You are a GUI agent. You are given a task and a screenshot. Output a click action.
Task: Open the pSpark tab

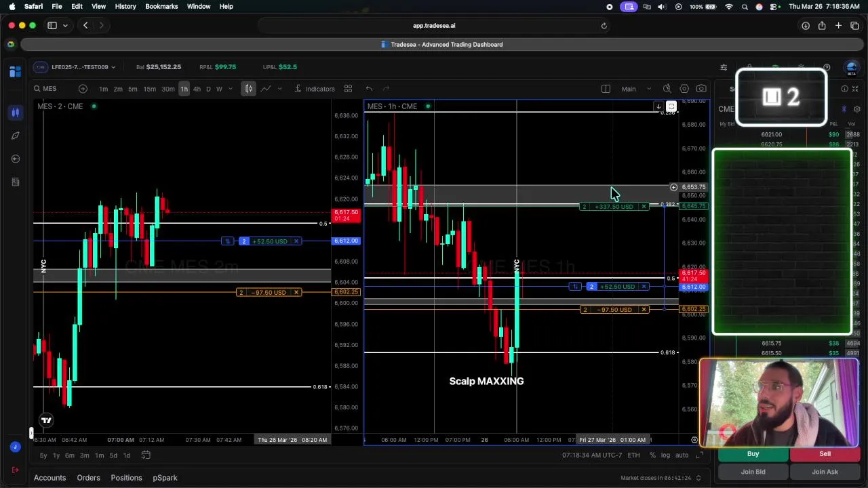click(x=165, y=478)
